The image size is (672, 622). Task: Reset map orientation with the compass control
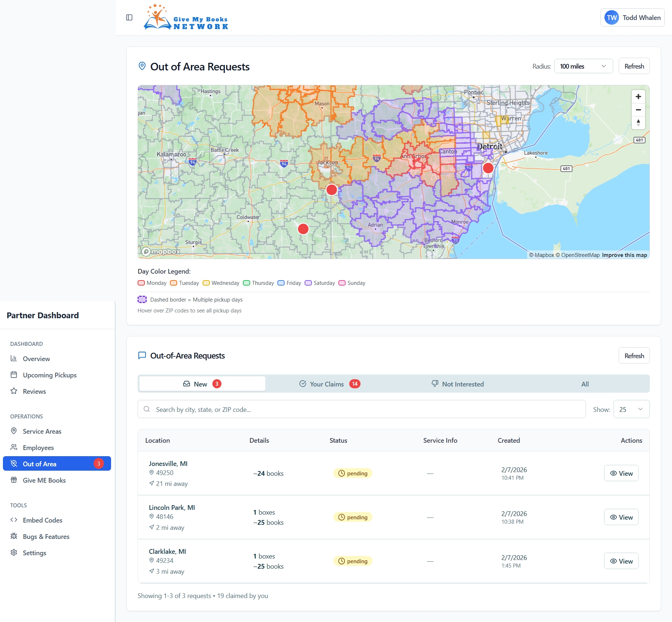[638, 123]
